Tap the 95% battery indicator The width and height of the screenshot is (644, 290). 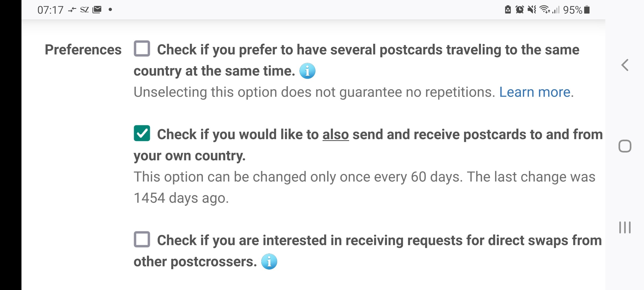point(576,10)
